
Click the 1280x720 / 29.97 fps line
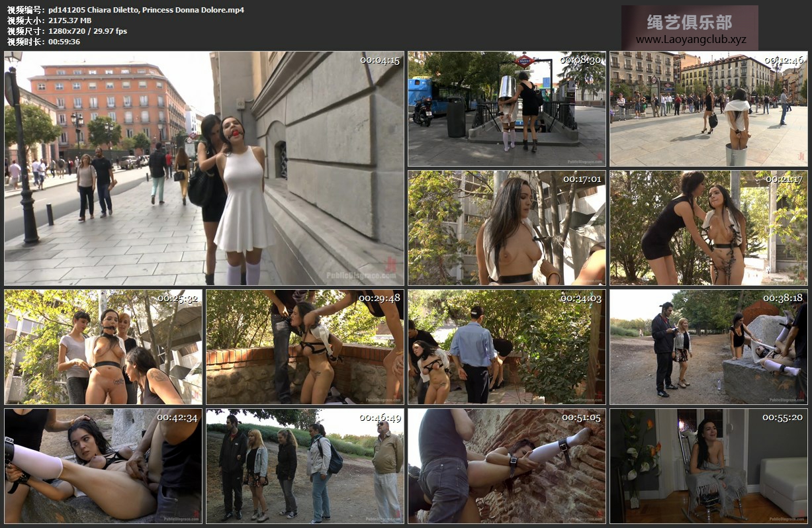87,31
